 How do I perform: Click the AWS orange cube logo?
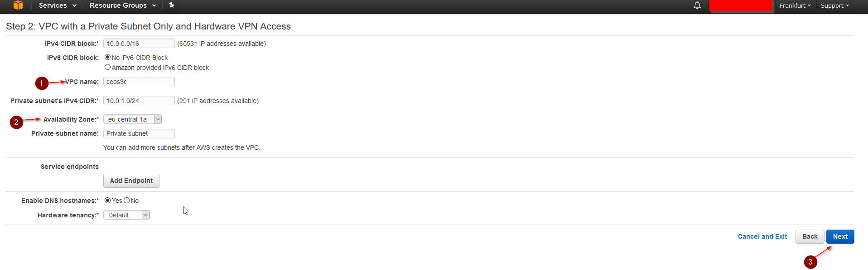[x=18, y=5]
